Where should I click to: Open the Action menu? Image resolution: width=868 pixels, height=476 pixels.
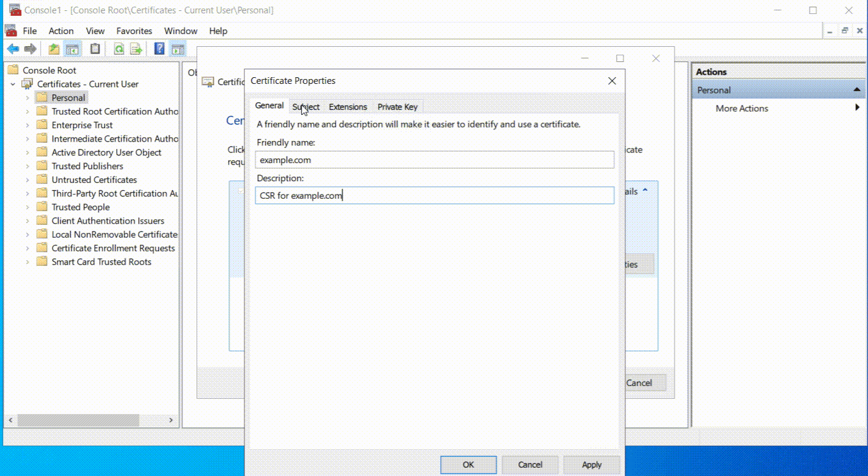click(x=61, y=30)
